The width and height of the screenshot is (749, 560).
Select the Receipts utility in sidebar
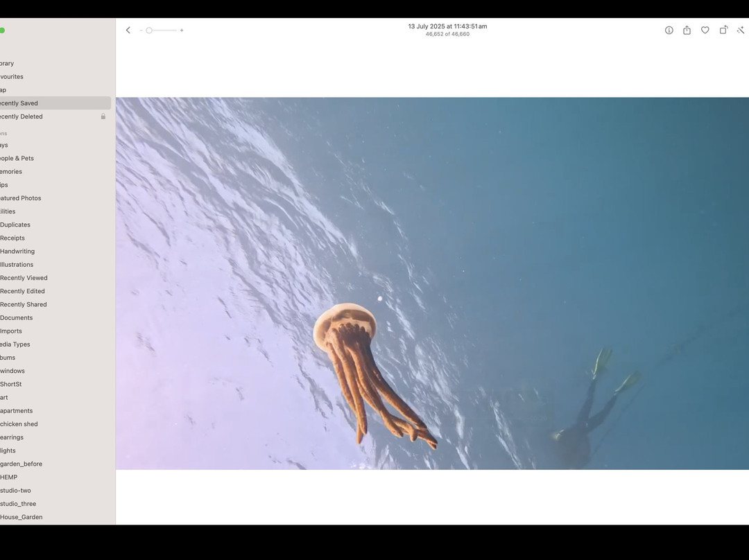pos(12,238)
